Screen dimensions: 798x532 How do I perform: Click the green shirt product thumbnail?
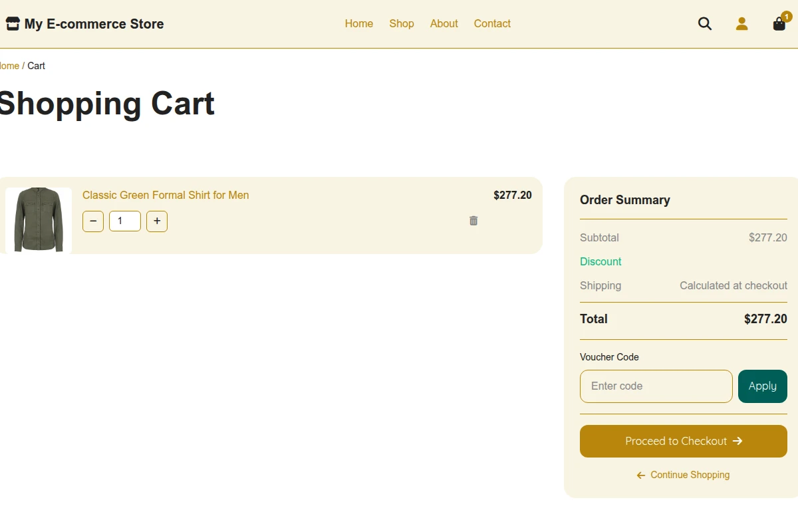(39, 221)
